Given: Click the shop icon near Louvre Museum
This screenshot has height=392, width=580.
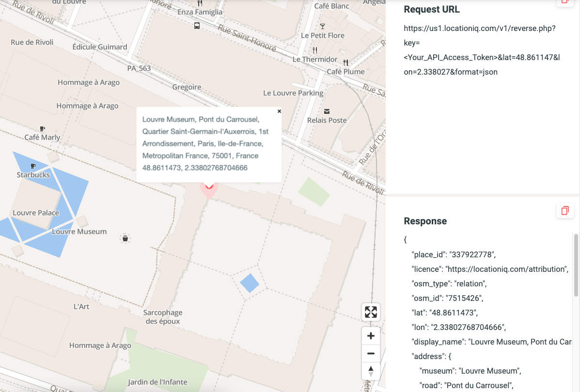Looking at the screenshot, I should coord(125,238).
